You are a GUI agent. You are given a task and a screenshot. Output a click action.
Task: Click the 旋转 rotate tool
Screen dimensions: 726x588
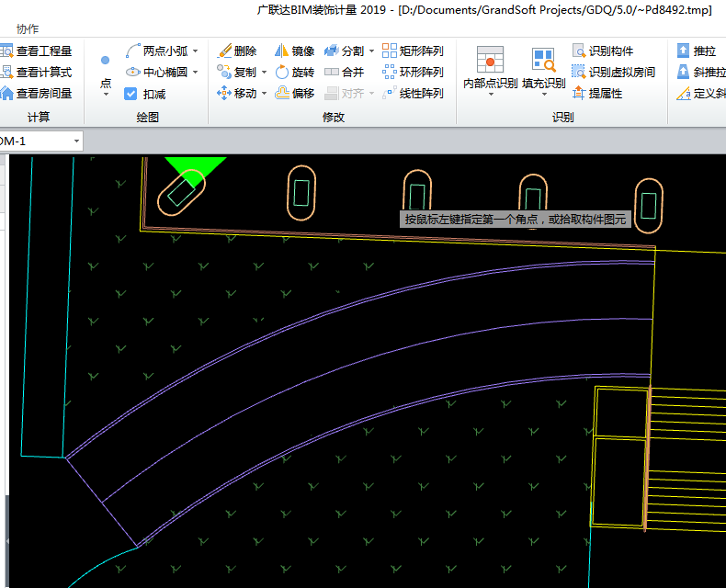coord(294,72)
